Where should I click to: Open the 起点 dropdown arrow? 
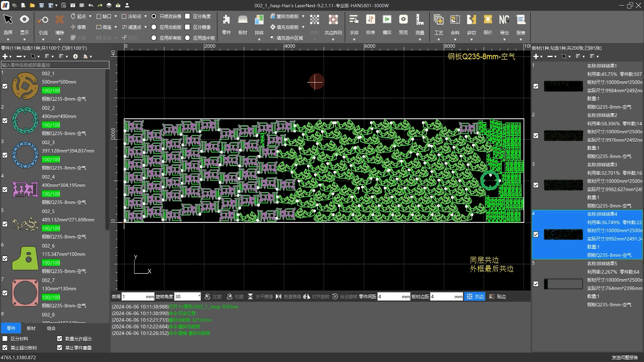[90, 16]
